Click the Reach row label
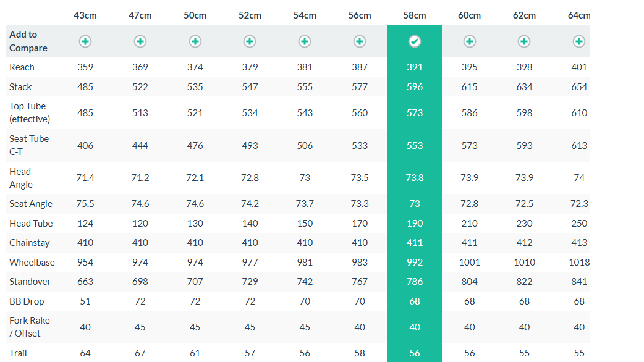Viewport: 644px width, 362px height. pos(22,67)
